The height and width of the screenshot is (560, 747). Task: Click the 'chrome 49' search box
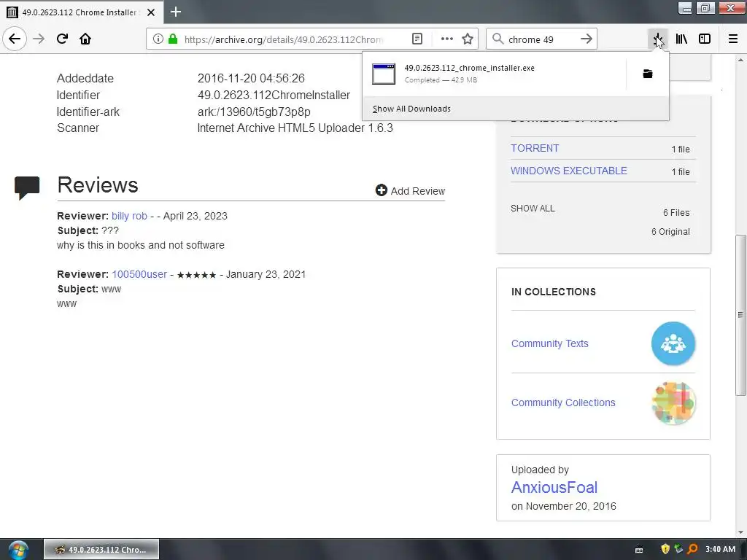[541, 39]
